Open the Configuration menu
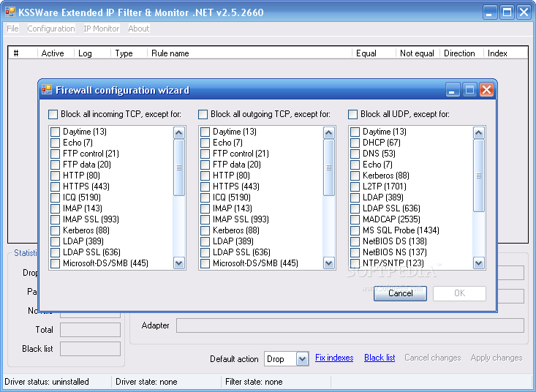 (x=51, y=29)
